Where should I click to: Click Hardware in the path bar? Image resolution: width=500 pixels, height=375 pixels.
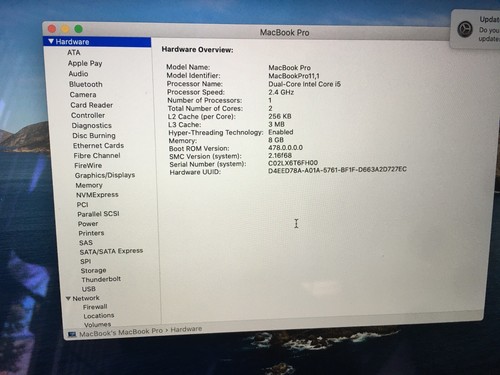click(186, 329)
